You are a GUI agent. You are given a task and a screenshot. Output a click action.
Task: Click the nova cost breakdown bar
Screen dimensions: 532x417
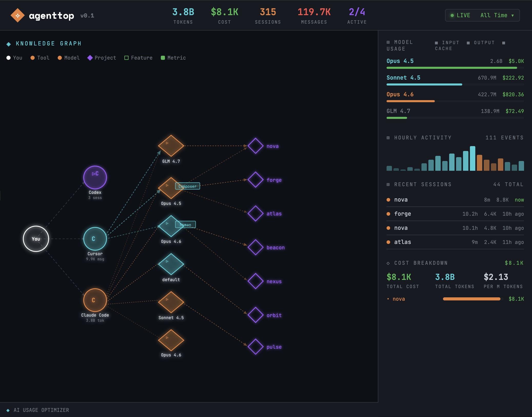click(472, 299)
